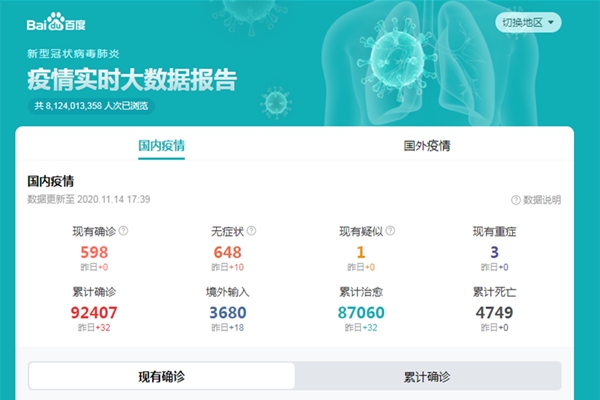Click the 648 asymptomatic count
The image size is (600, 400).
[x=227, y=252]
